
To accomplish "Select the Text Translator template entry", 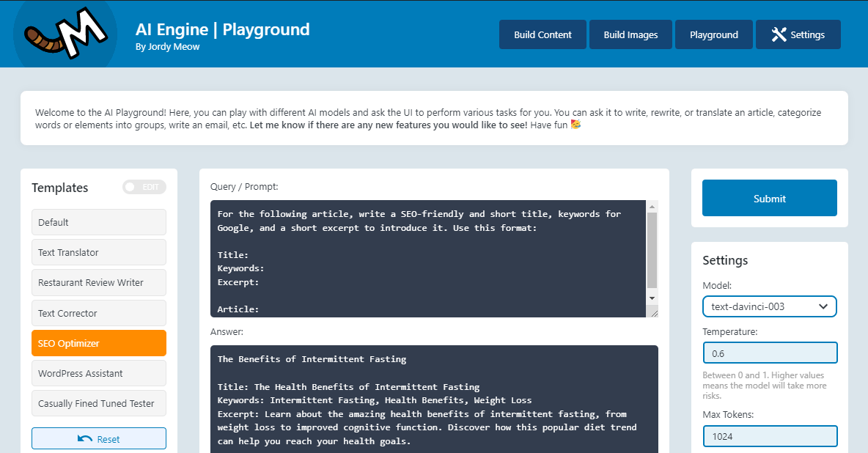I will 98,252.
